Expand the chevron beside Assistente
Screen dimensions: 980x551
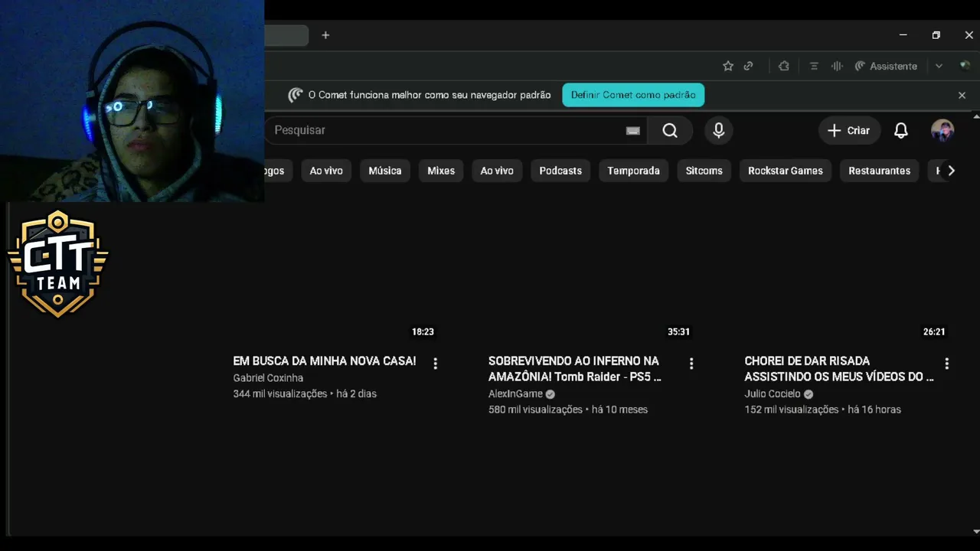[x=939, y=66]
